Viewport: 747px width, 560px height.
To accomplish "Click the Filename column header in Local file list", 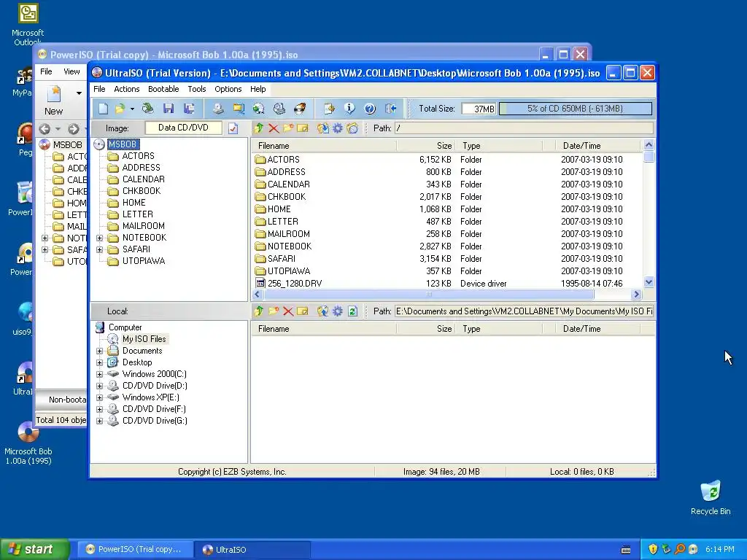I will (324, 329).
